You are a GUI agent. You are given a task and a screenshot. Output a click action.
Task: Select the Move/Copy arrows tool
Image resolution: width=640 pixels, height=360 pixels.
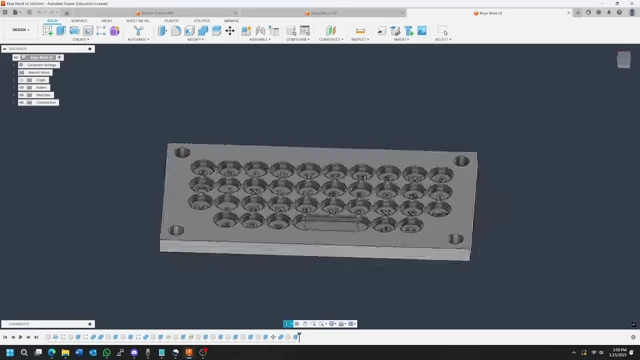pyautogui.click(x=230, y=31)
